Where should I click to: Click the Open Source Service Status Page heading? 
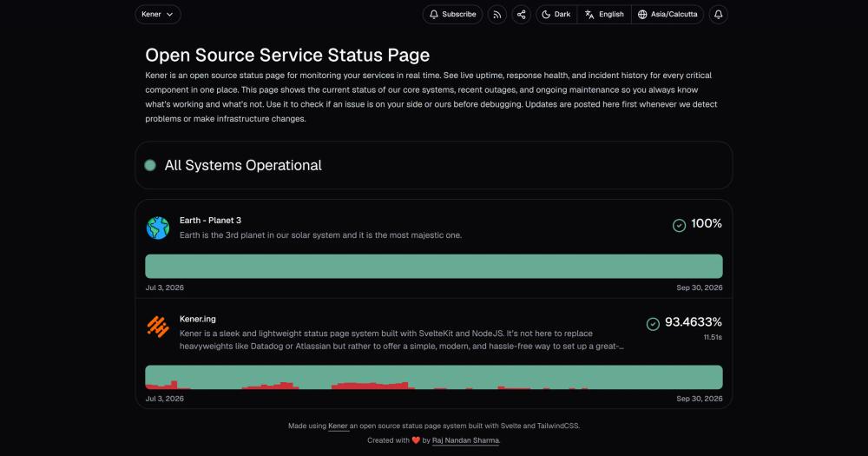tap(287, 55)
